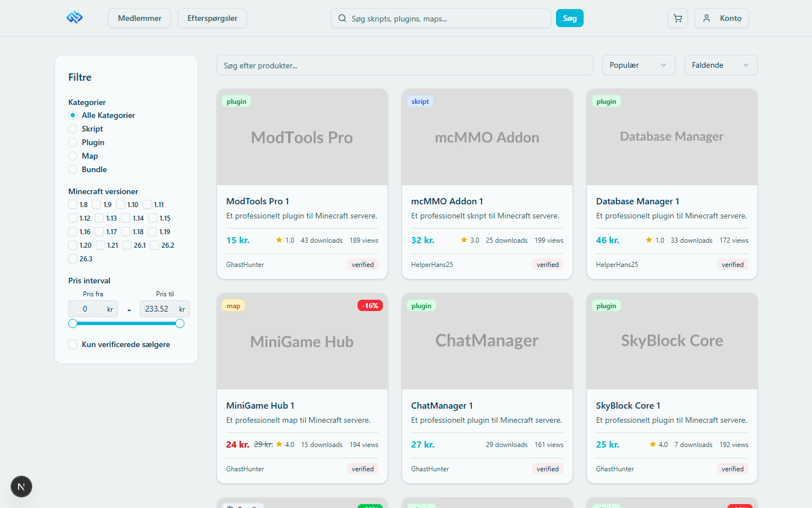This screenshot has height=508, width=812.
Task: Open the SkyBlock Core thumbnail
Action: (672, 341)
